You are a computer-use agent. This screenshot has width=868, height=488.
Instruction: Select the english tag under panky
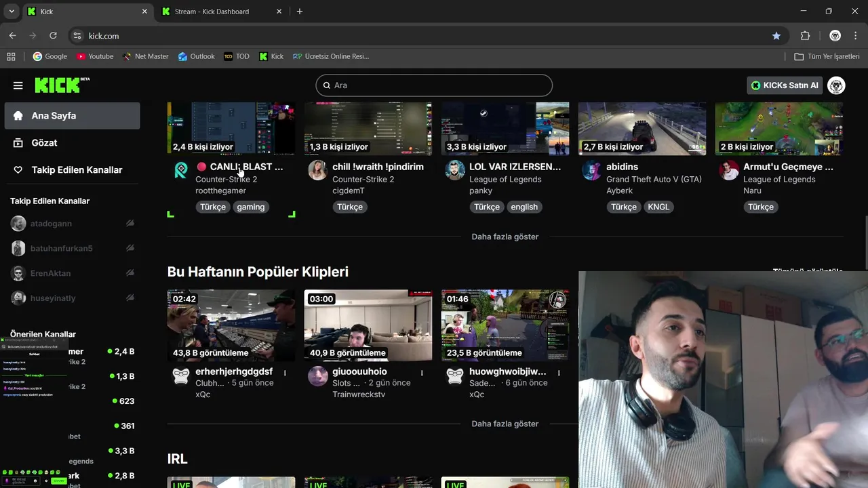pyautogui.click(x=524, y=207)
